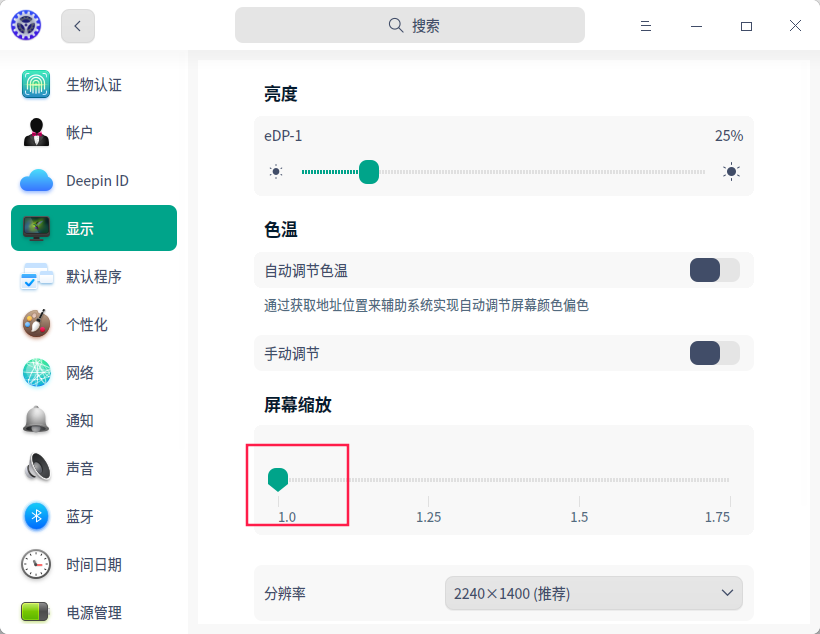Open the 电源管理 settings page
The width and height of the screenshot is (820, 634).
tap(94, 612)
